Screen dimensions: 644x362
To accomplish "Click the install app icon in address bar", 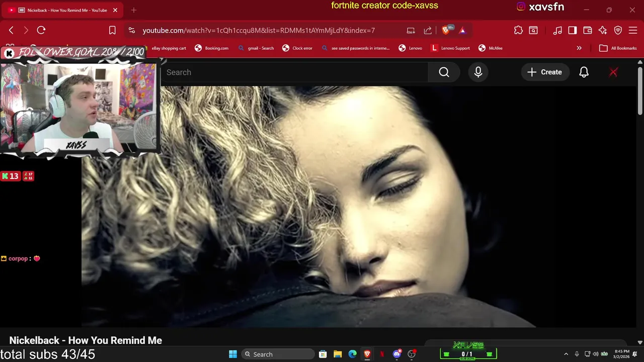I will [411, 30].
